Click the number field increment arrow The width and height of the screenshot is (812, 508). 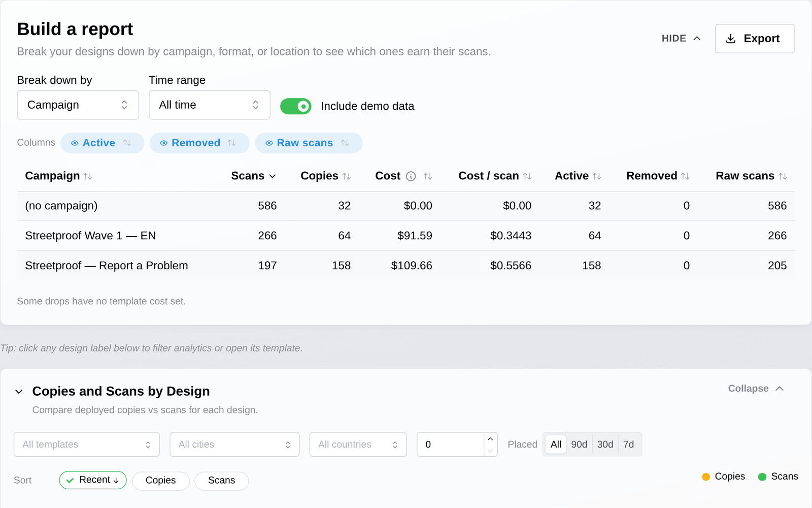coord(490,439)
